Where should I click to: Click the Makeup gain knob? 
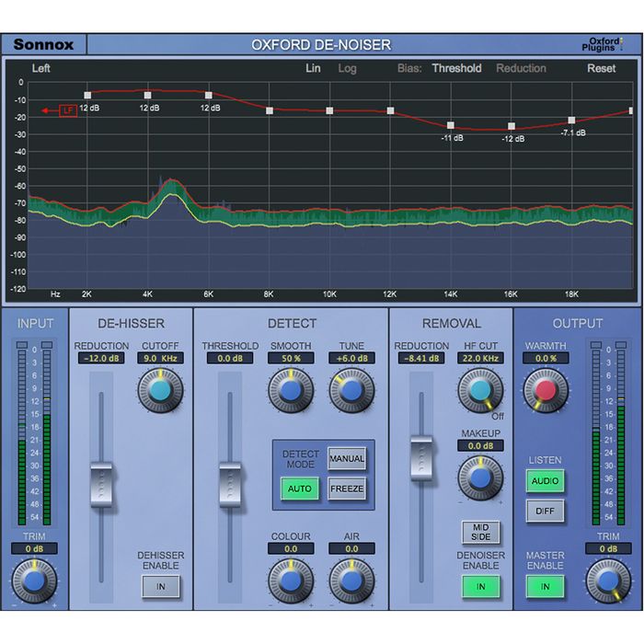pyautogui.click(x=480, y=477)
